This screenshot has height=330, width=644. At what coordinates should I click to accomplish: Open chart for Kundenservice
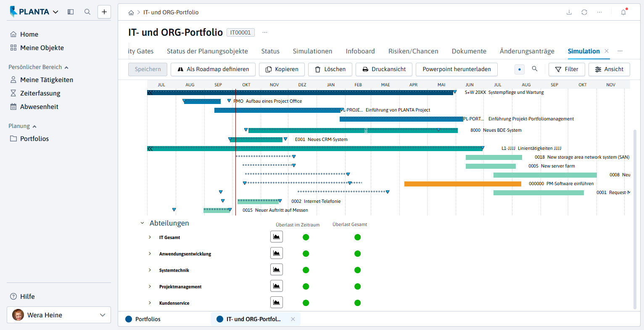click(x=277, y=303)
